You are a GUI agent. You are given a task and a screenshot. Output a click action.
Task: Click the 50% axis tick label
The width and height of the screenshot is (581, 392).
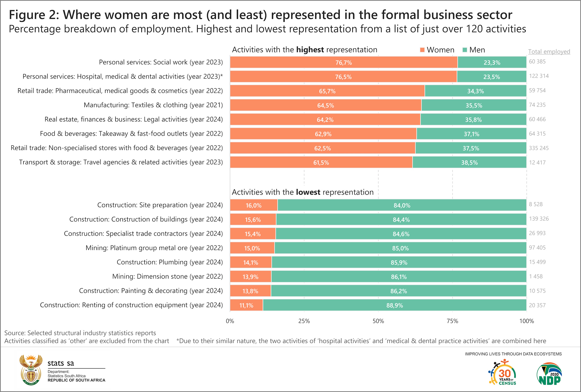tap(378, 321)
